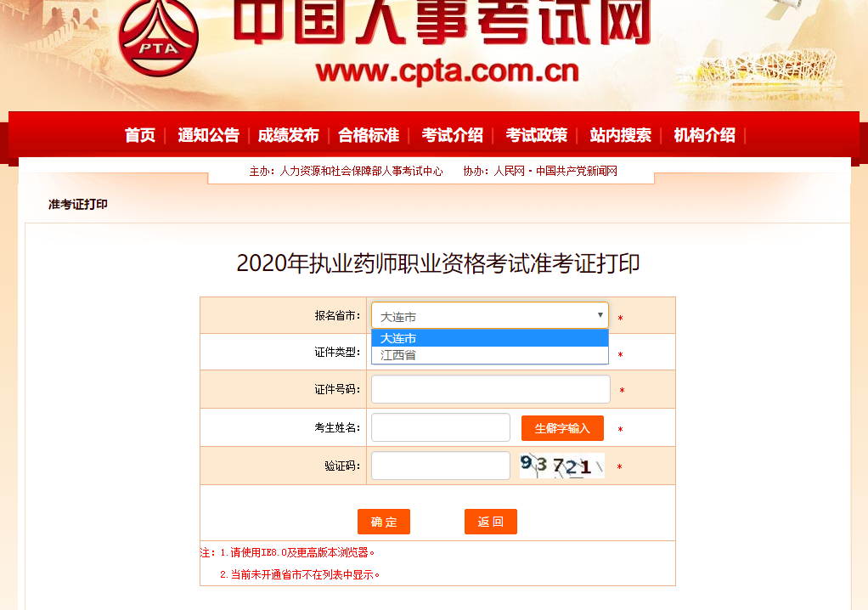Open the 机构介绍 navigation item
This screenshot has width=868, height=610.
705,135
